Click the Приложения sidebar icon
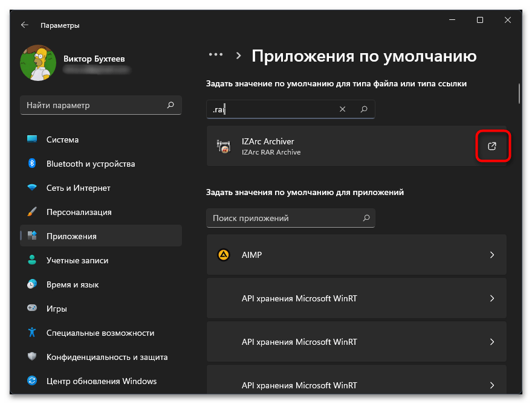This screenshot has height=404, width=532. (x=32, y=236)
